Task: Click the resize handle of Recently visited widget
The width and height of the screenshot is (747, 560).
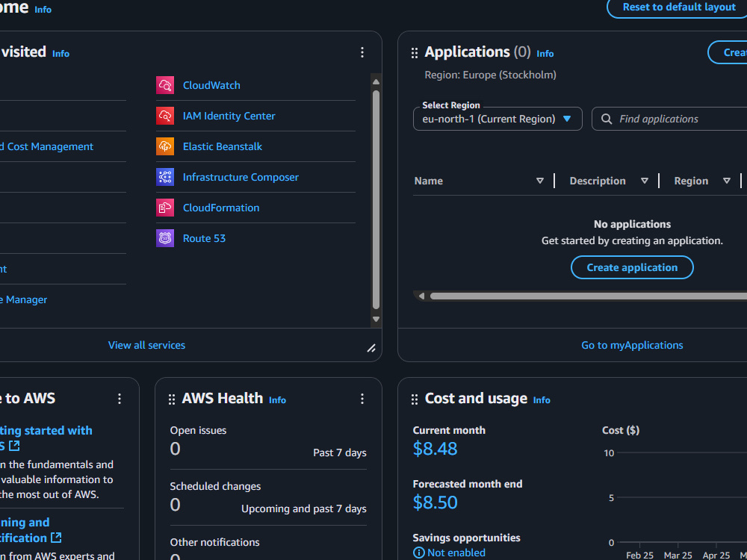Action: tap(371, 348)
